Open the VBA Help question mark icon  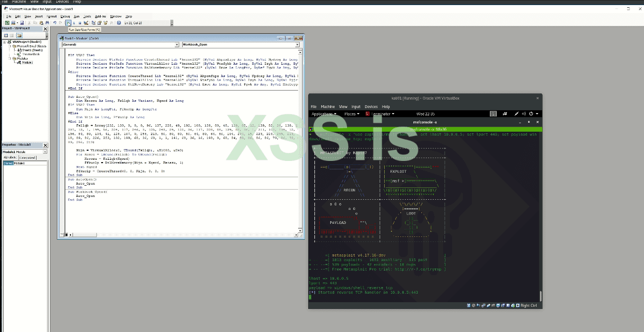pyautogui.click(x=119, y=23)
